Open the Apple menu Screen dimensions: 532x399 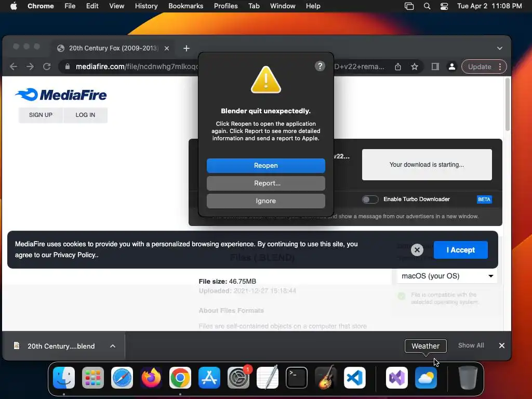pos(14,6)
